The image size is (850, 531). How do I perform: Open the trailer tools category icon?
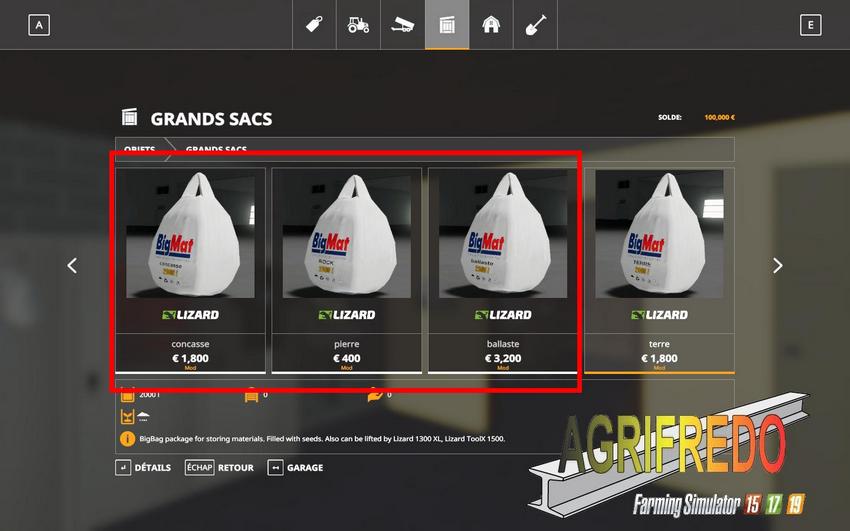pos(403,25)
